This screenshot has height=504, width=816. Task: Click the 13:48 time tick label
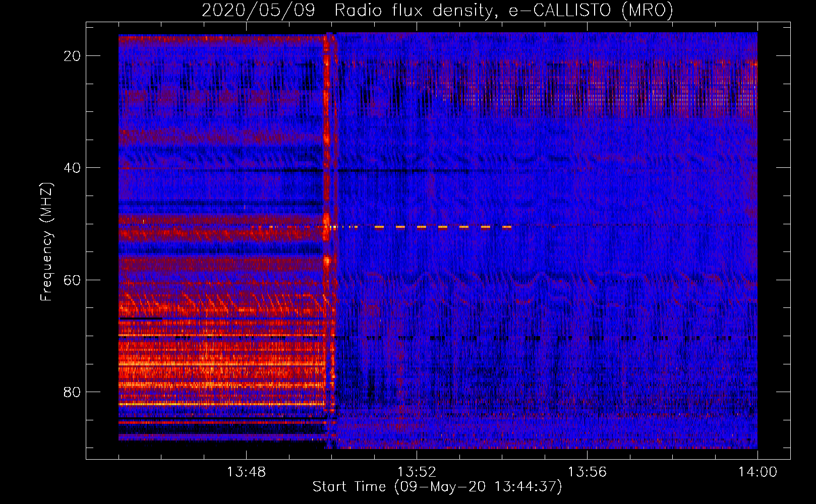pos(246,472)
